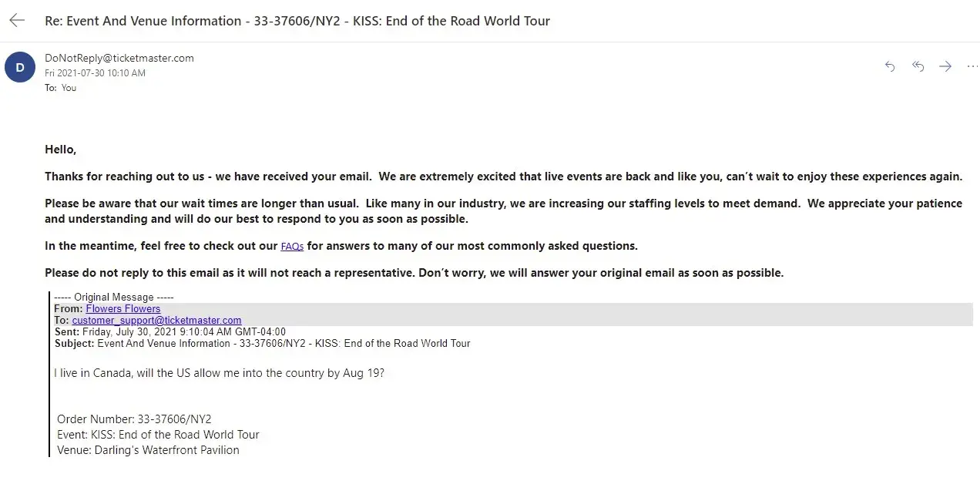Click the email subject title at top
This screenshot has height=491, width=980.
tap(297, 21)
